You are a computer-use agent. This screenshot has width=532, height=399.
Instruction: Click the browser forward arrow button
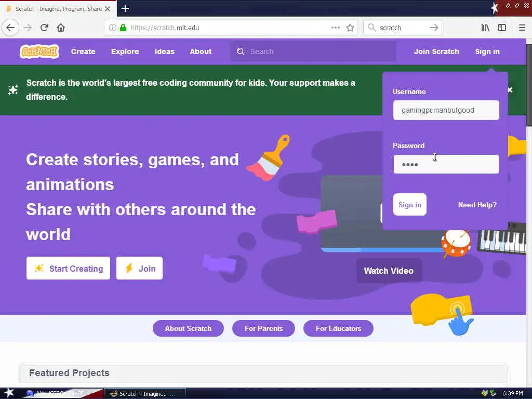click(x=28, y=28)
